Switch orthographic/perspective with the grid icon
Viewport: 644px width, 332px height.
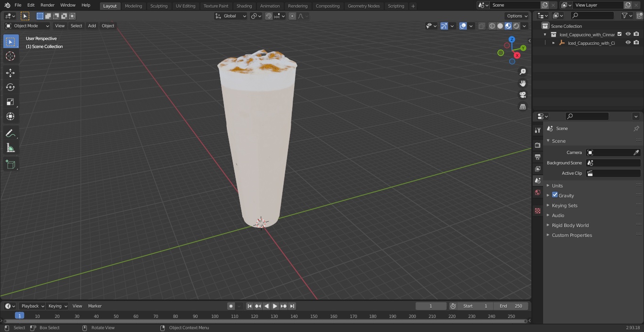pyautogui.click(x=523, y=107)
